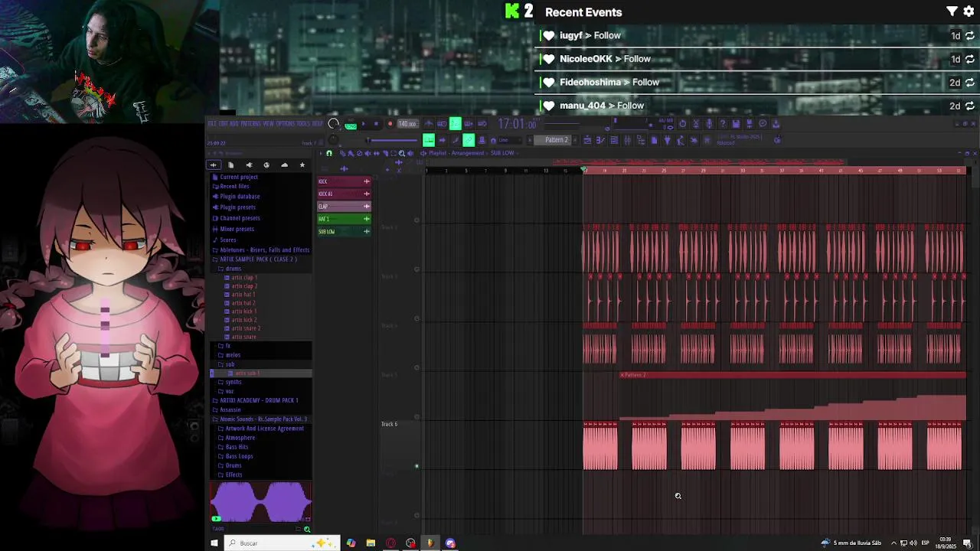
Task: Toggle mute on Track 2
Action: coord(416,269)
